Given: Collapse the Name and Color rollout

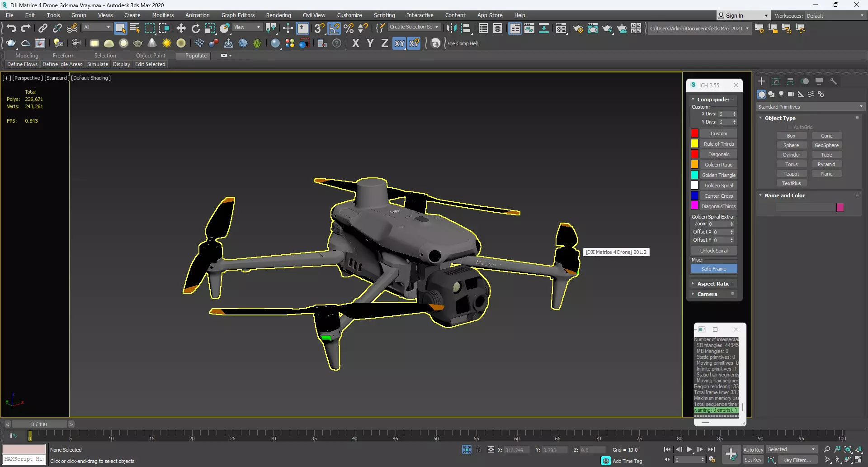Looking at the screenshot, I should (x=784, y=195).
